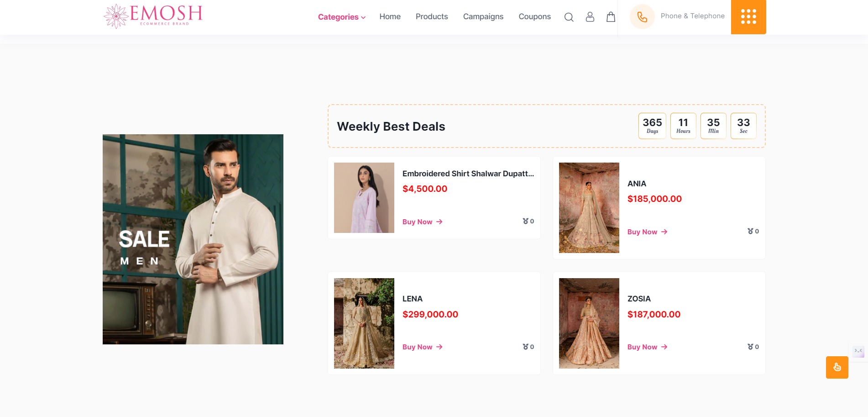Image resolution: width=868 pixels, height=417 pixels.
Task: Click the EMOSH logo
Action: tap(153, 16)
